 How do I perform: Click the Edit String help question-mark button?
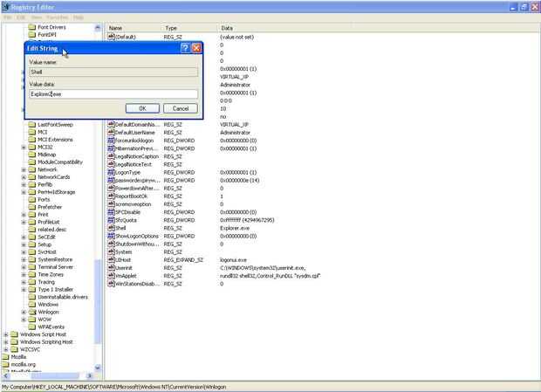click(x=185, y=48)
